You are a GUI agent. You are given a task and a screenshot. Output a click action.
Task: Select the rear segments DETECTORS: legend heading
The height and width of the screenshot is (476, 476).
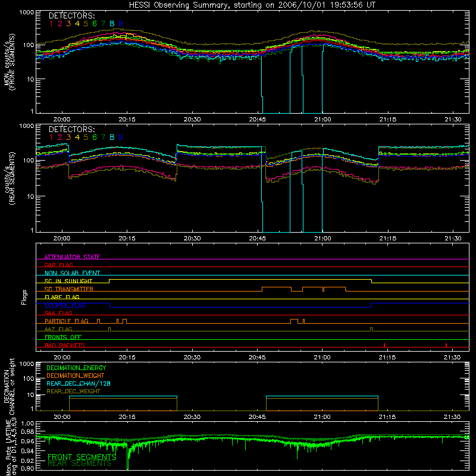pos(71,130)
